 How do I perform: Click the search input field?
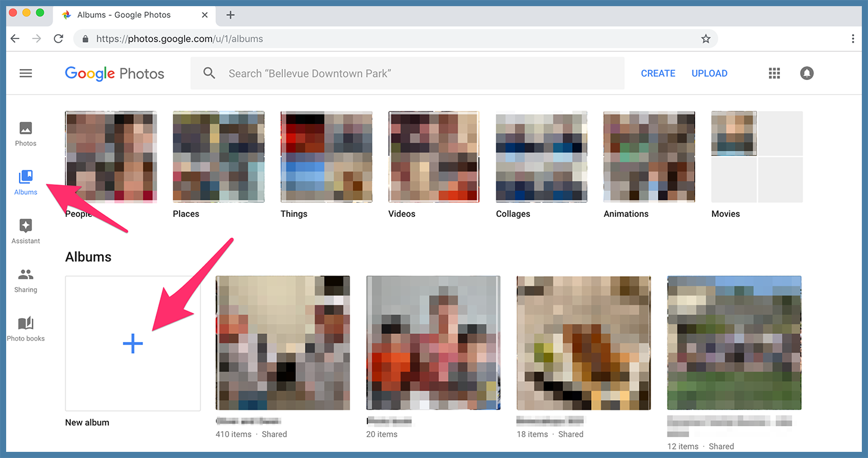click(367, 73)
